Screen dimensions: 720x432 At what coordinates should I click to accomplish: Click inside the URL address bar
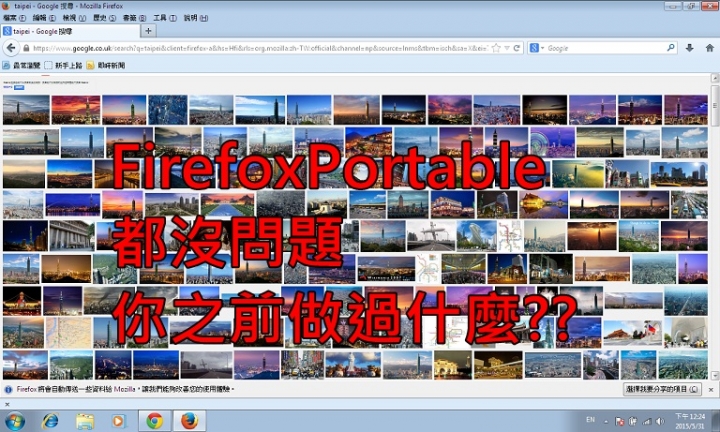(x=259, y=48)
